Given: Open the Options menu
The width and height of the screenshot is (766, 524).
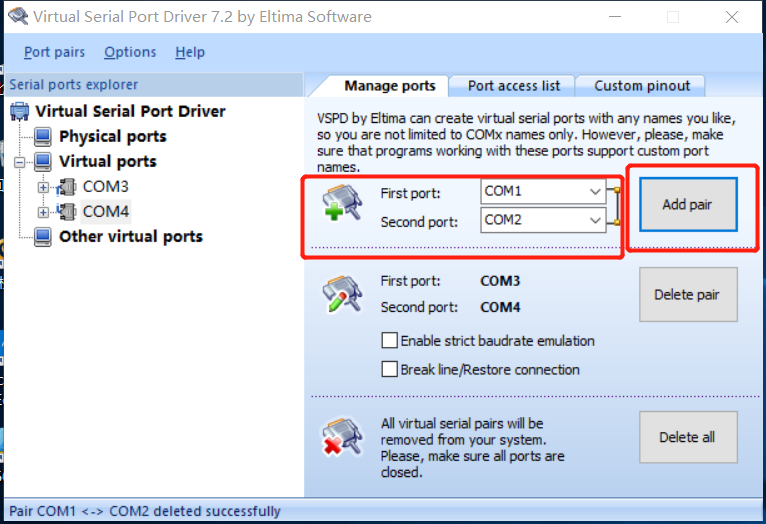Looking at the screenshot, I should tap(130, 52).
